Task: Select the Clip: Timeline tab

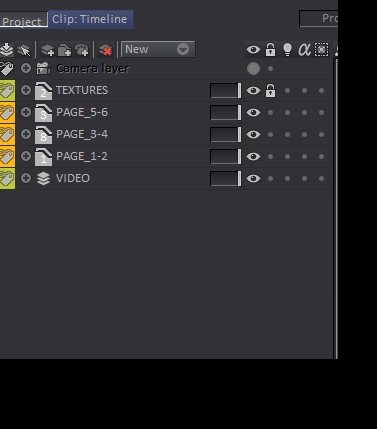Action: tap(90, 19)
